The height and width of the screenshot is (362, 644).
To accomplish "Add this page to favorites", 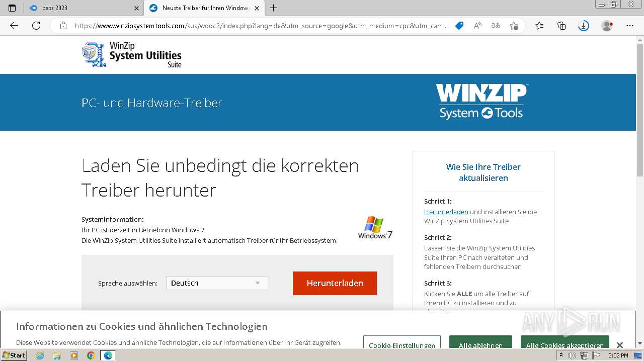I will point(514,26).
